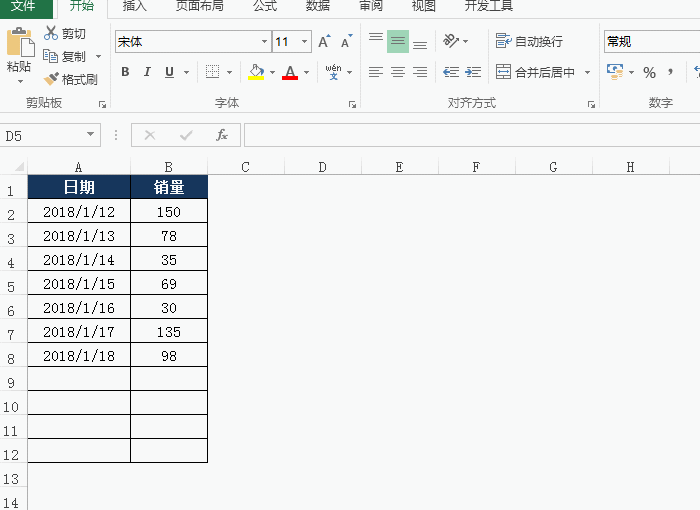Image resolution: width=700 pixels, height=510 pixels.
Task: Apply accounting number format icon
Action: (x=615, y=71)
